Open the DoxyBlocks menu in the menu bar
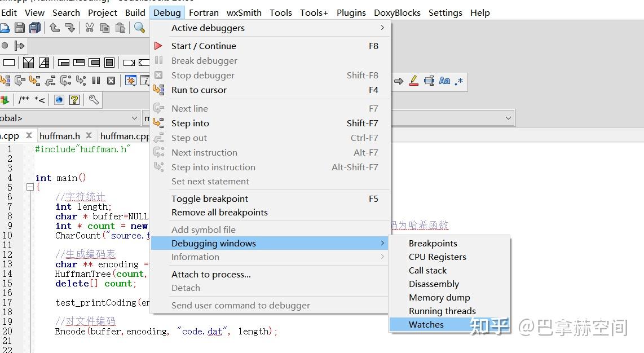Image resolution: width=644 pixels, height=353 pixels. pos(397,13)
